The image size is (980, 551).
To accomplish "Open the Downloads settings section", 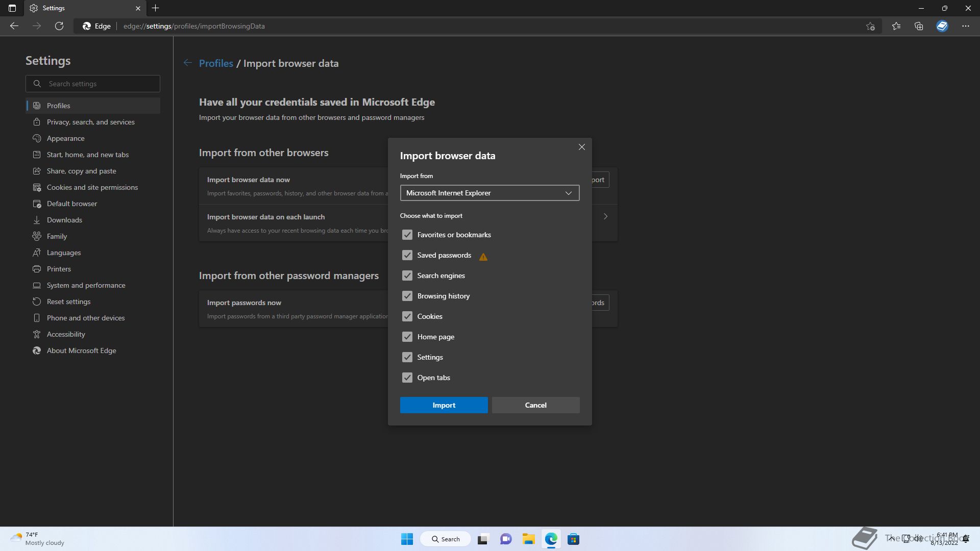I will [93, 220].
